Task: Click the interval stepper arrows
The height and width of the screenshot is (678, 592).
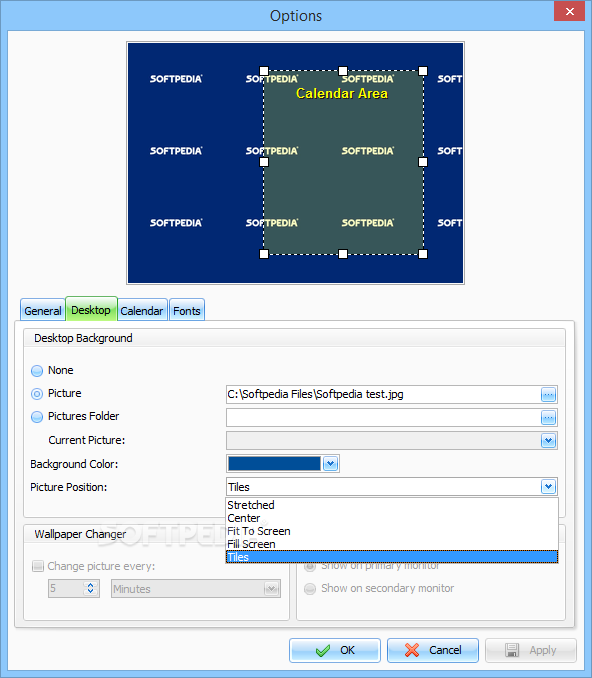Action: [90, 588]
